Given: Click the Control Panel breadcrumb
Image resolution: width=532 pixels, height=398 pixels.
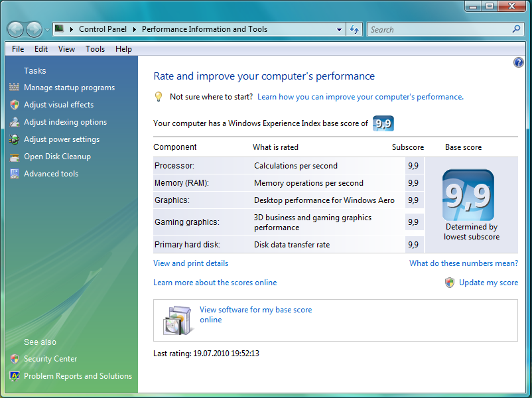Looking at the screenshot, I should (x=102, y=29).
